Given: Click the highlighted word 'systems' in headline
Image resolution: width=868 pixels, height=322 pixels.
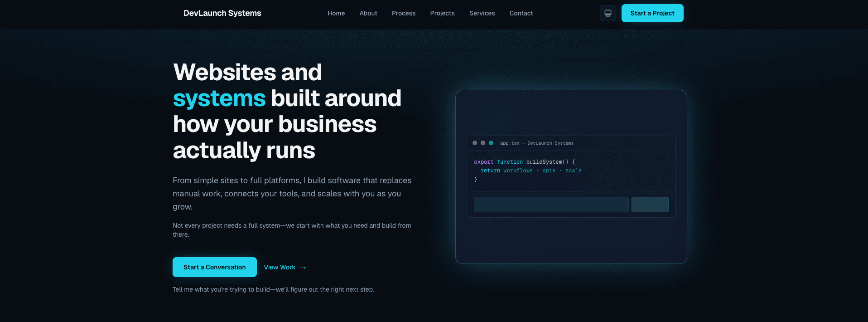Looking at the screenshot, I should (x=219, y=98).
